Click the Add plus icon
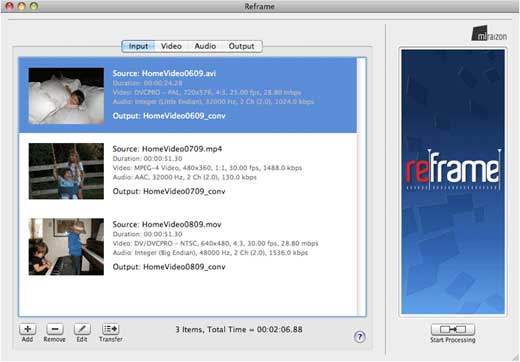 [28, 329]
